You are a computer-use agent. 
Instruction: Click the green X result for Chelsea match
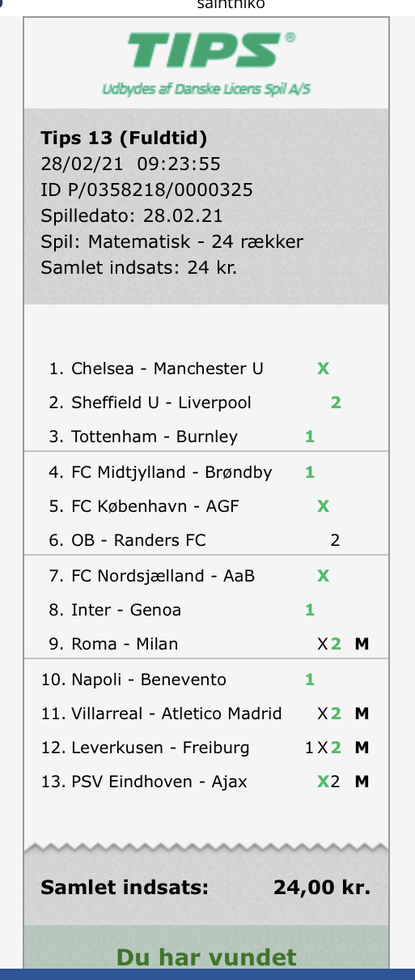point(323,369)
